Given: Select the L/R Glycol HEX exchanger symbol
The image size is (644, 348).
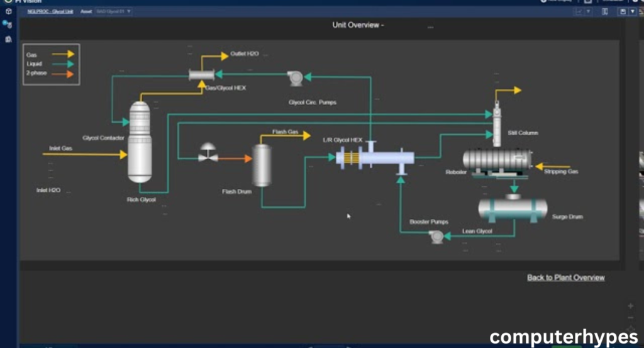Looking at the screenshot, I should (375, 158).
